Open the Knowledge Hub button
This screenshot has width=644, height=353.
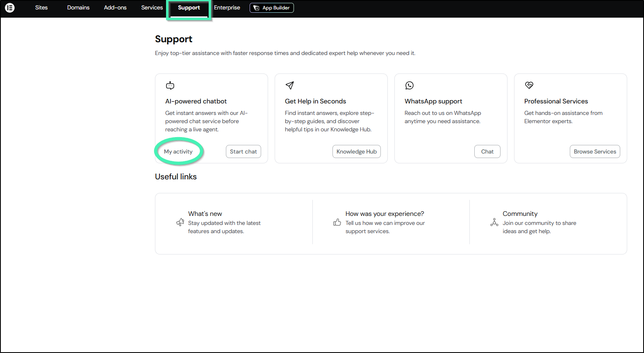(357, 151)
